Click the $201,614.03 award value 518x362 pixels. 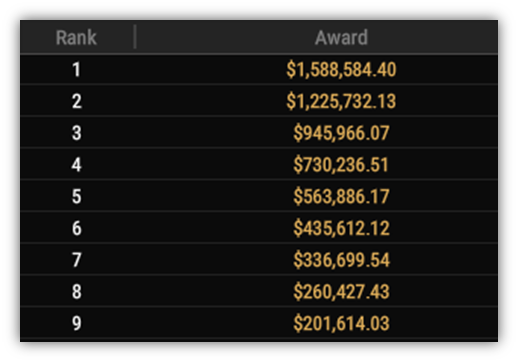point(341,323)
